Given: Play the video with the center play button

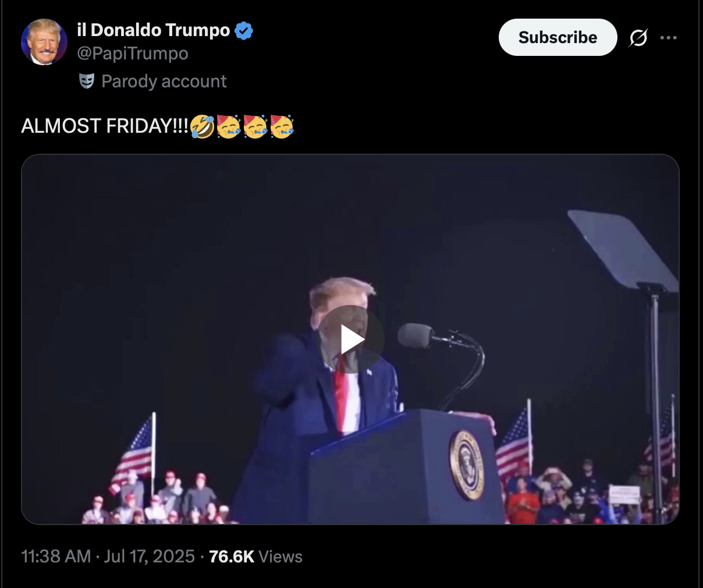Looking at the screenshot, I should (351, 339).
